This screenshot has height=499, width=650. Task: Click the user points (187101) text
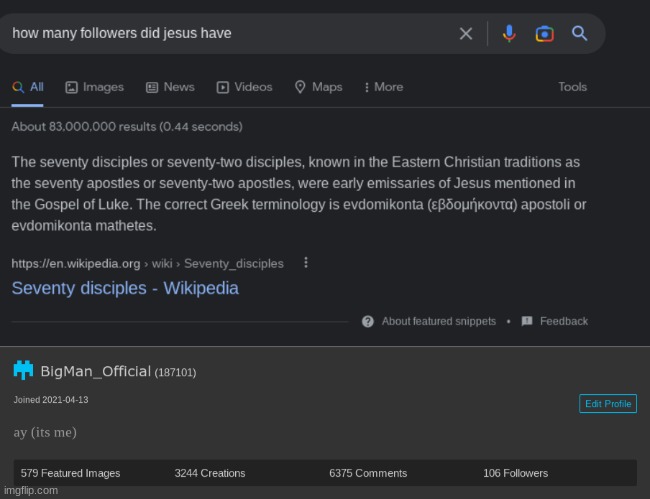(175, 372)
